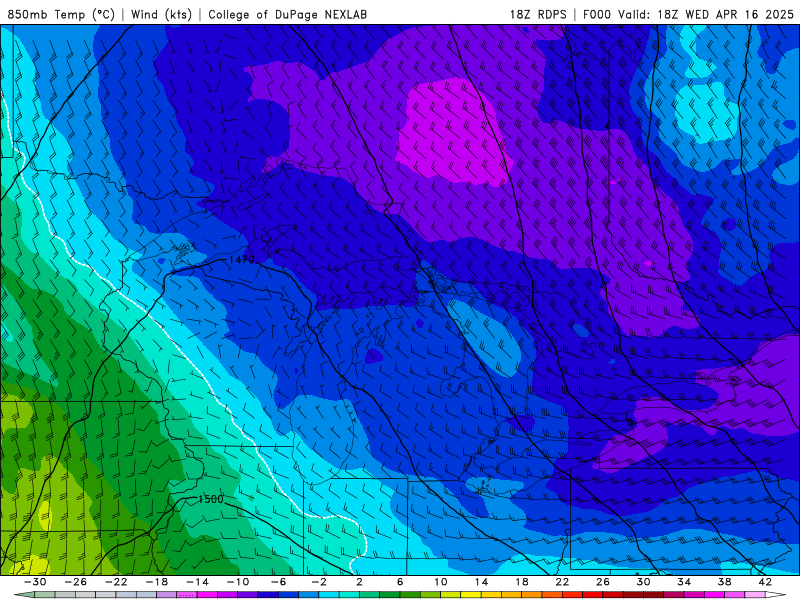Click the 34 value on the temperature scale
Viewport: 800px width, 600px height.
click(x=684, y=582)
